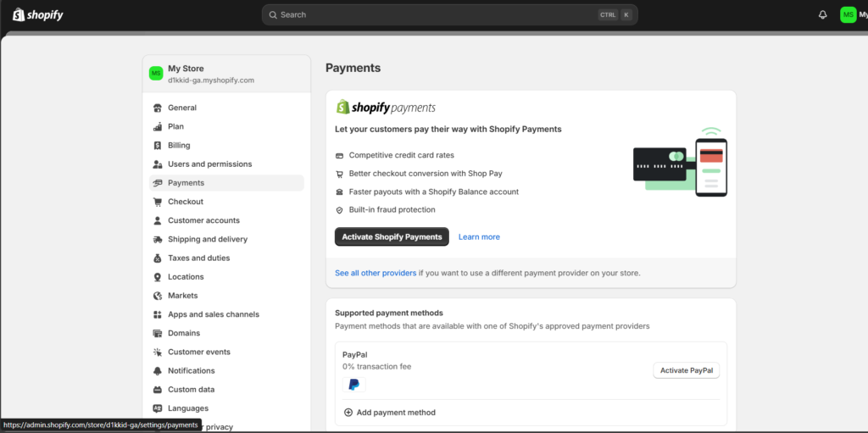Image resolution: width=868 pixels, height=433 pixels.
Task: Open Domains settings
Action: click(226, 333)
